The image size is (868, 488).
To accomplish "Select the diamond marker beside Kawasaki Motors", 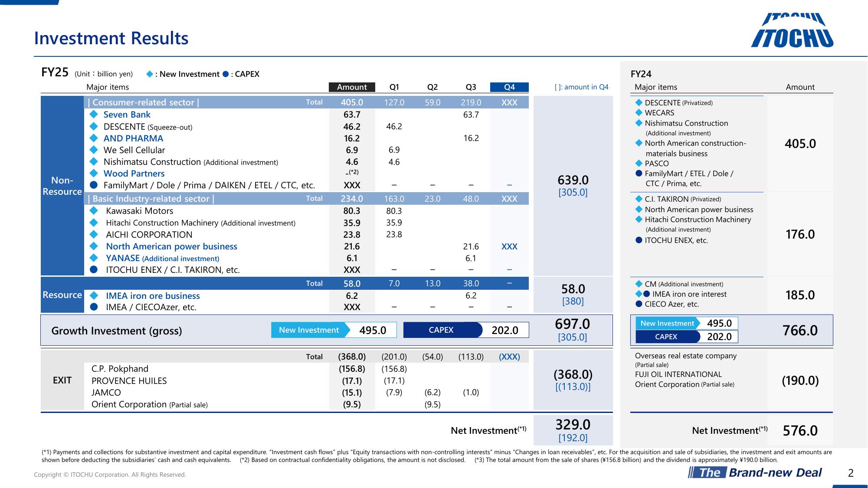I will (x=94, y=211).
